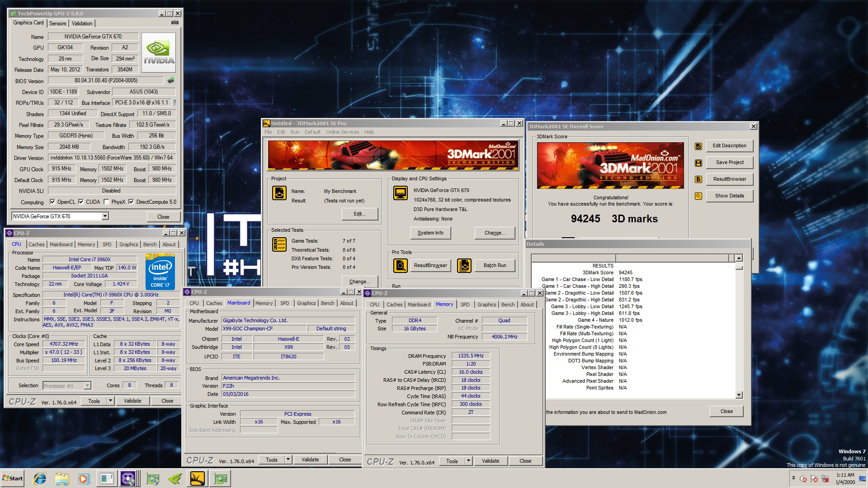Click the Core Speed 4707.32 MHz field
Image resolution: width=868 pixels, height=488 pixels.
tap(64, 344)
